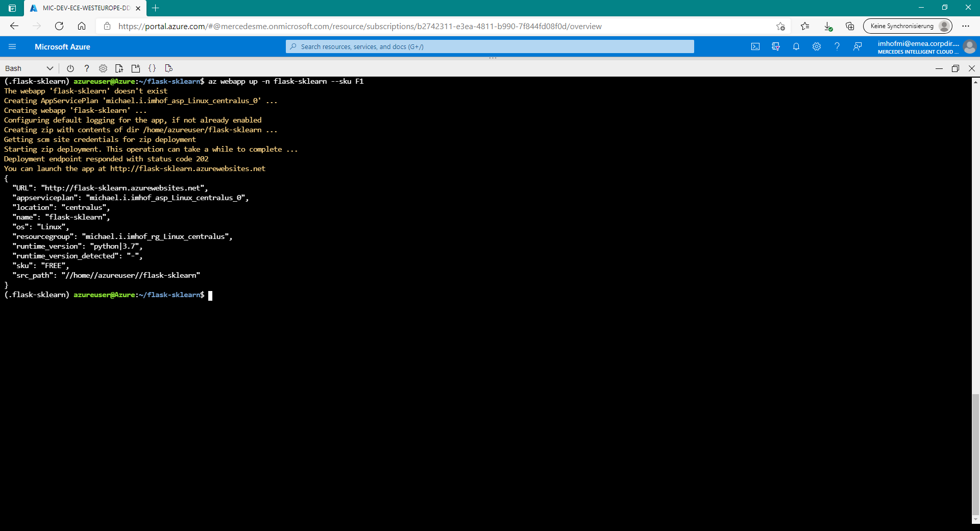Close the Cloud Shell pane
Viewport: 980px width, 531px height.
point(972,68)
